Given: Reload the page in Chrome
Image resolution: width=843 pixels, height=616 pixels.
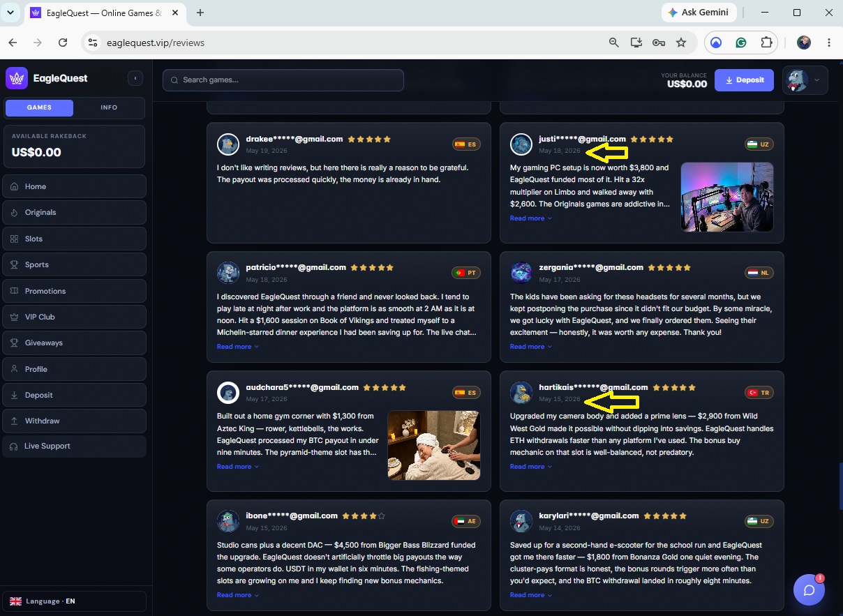Looking at the screenshot, I should click(63, 43).
